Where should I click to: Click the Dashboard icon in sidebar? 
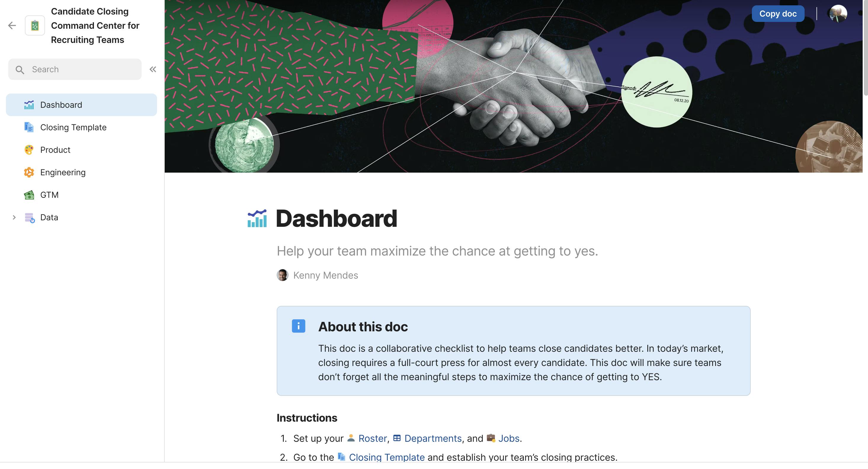pos(29,105)
